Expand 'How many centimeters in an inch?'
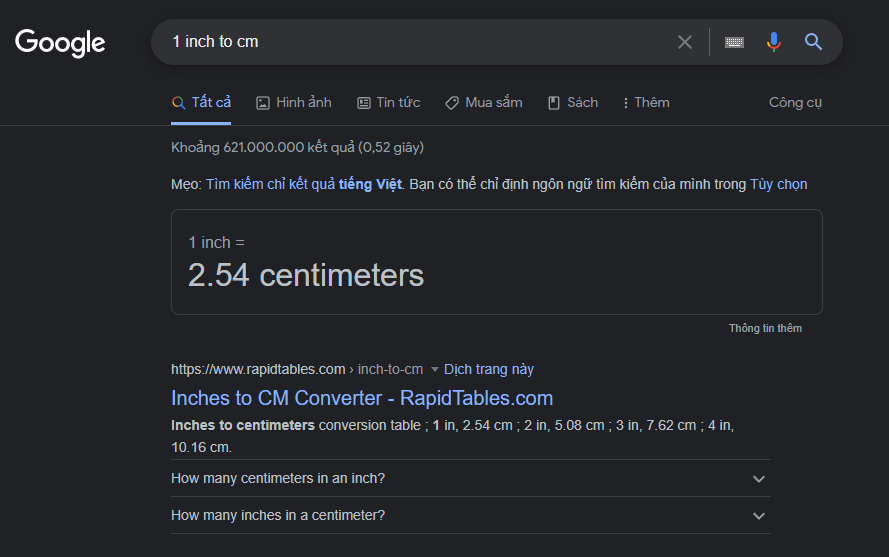The height and width of the screenshot is (557, 889). [x=470, y=479]
